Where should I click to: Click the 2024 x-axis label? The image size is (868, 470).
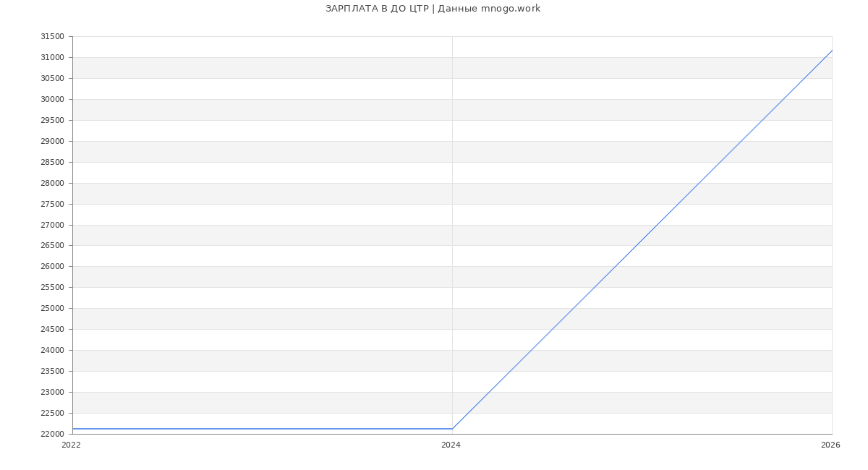tap(451, 445)
